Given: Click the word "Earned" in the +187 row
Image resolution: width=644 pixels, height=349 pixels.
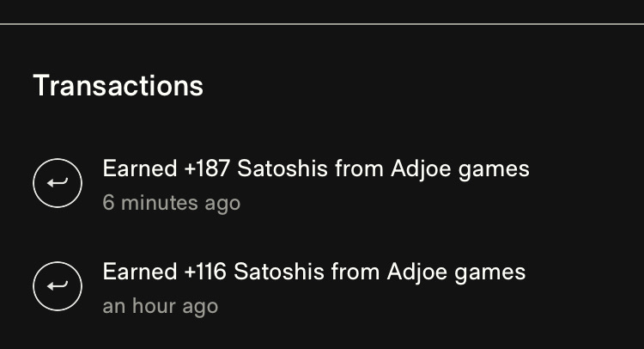Looking at the screenshot, I should 139,168.
